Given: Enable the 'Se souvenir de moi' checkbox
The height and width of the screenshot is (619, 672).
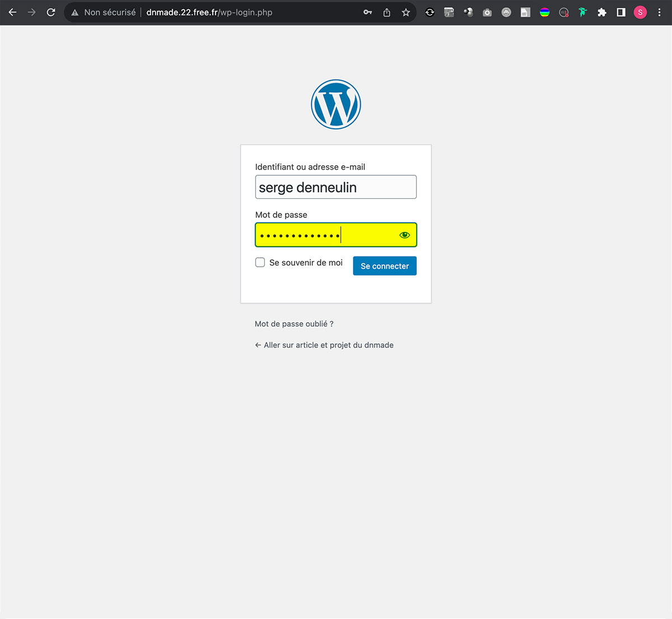Looking at the screenshot, I should point(260,262).
